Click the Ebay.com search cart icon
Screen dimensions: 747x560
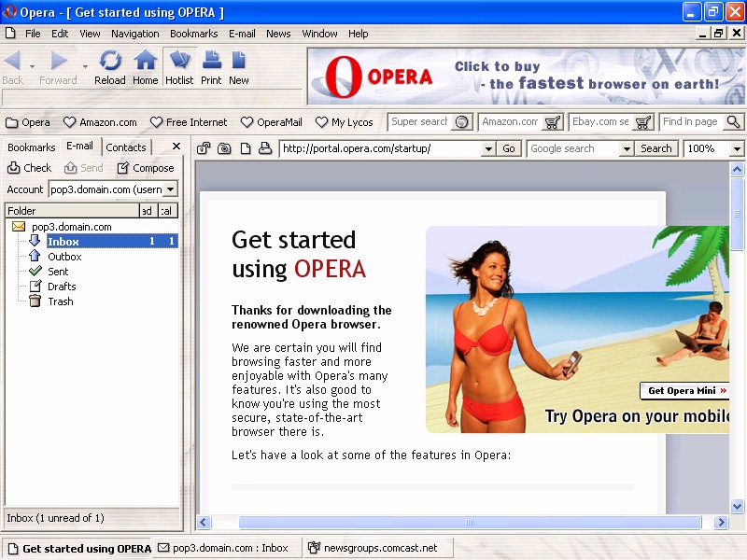click(x=643, y=122)
